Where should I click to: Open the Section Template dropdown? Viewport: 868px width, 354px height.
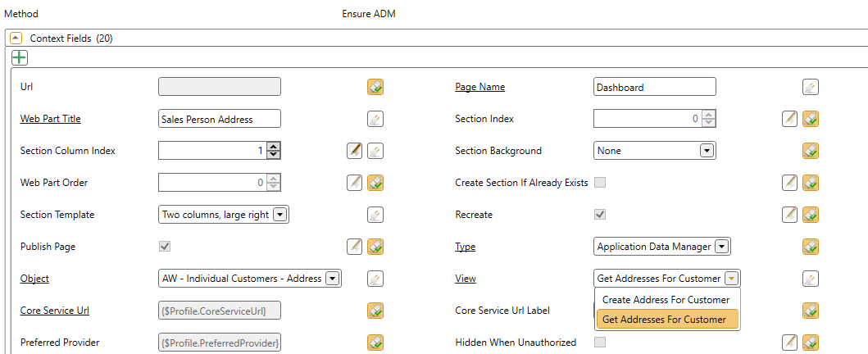[x=280, y=215]
